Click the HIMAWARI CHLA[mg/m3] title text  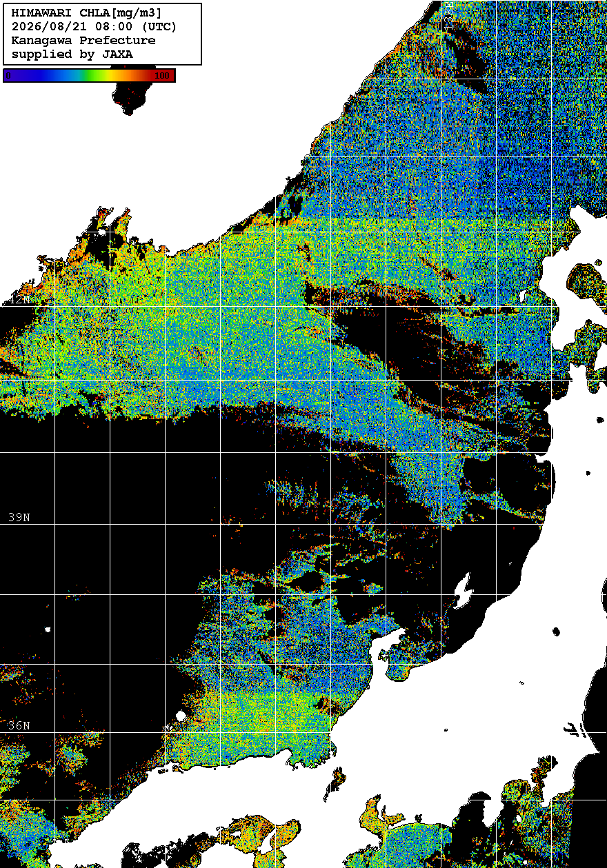[x=87, y=12]
